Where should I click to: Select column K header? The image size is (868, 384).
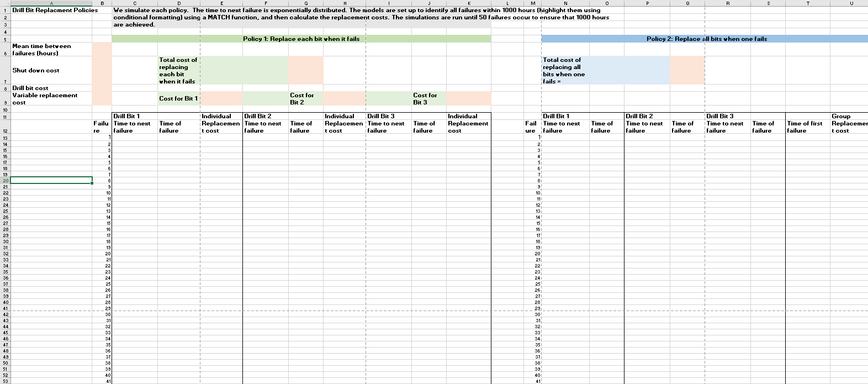(469, 3)
